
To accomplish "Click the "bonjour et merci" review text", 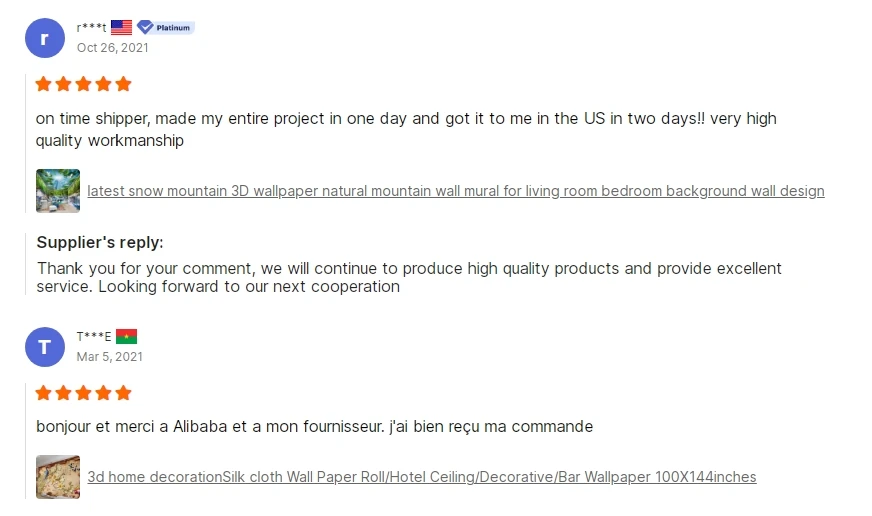I will 314,427.
